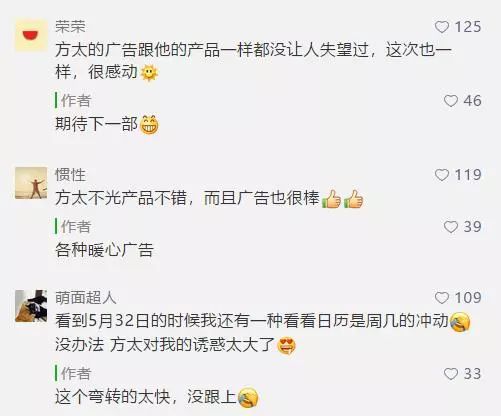Open 惯性's beach silhouette avatar

(31, 183)
